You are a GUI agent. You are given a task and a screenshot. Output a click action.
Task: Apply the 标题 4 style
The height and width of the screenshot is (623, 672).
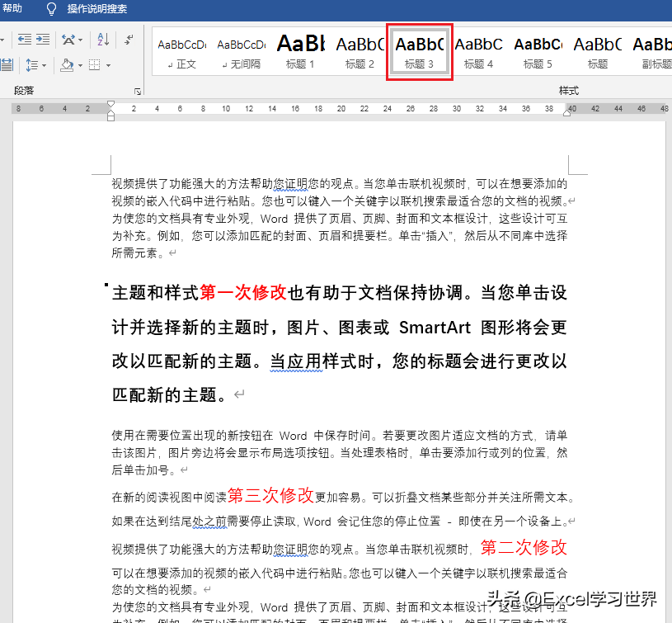[479, 53]
